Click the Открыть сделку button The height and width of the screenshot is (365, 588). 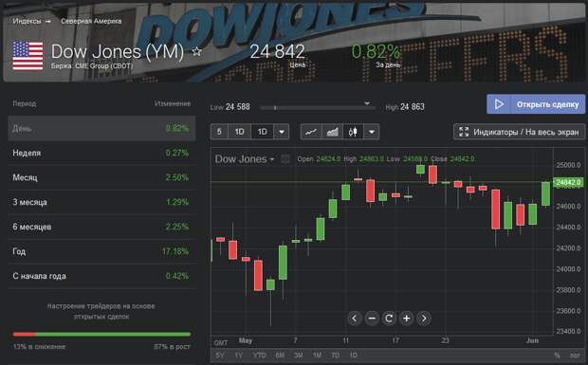point(536,104)
